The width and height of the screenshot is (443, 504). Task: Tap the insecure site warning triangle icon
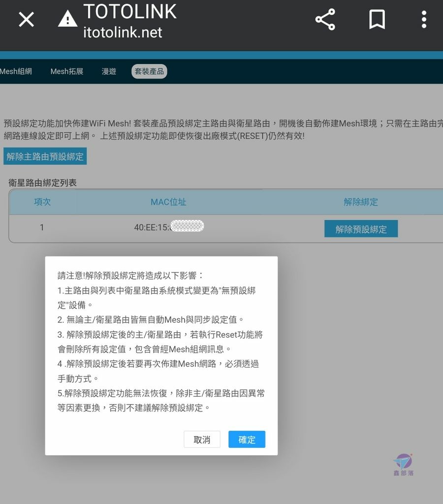(67, 19)
